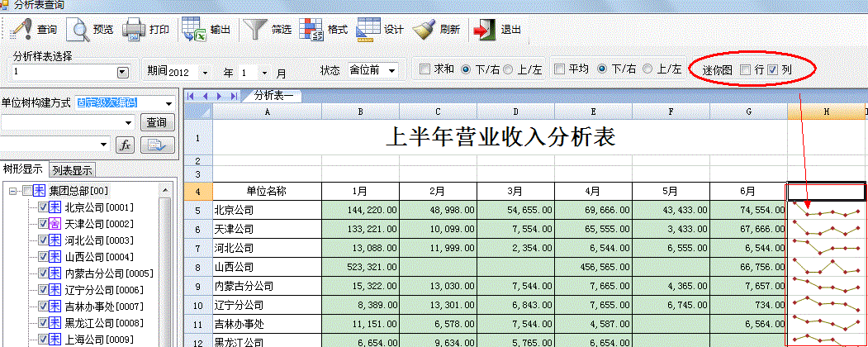The width and height of the screenshot is (868, 347).
Task: Click the 456,565.00 cell
Action: pos(593,267)
